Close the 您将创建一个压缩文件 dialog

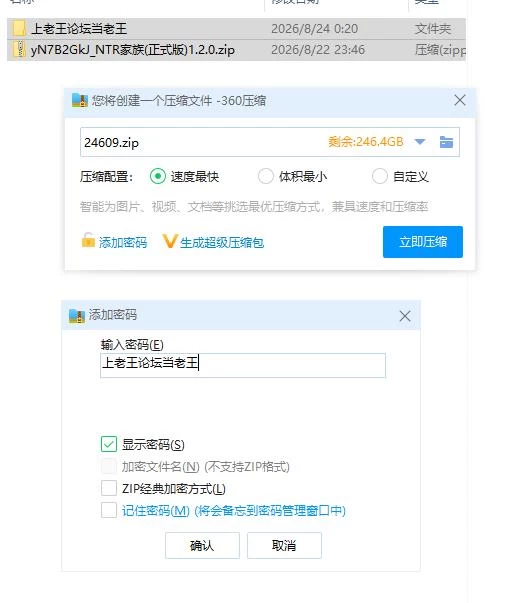click(460, 100)
